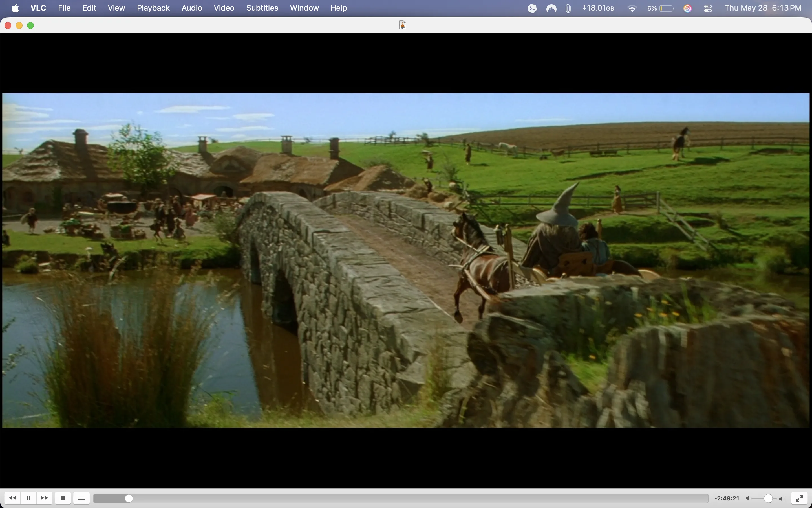Open the Audio menu
812x508 pixels.
point(192,8)
